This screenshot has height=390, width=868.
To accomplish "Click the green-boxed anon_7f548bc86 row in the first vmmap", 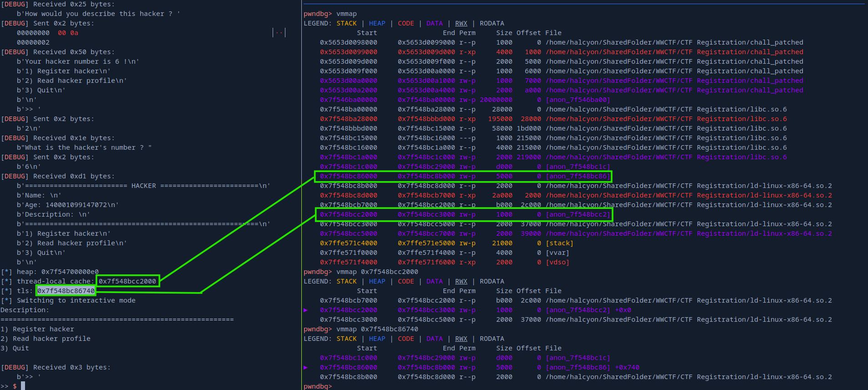I will coord(463,177).
